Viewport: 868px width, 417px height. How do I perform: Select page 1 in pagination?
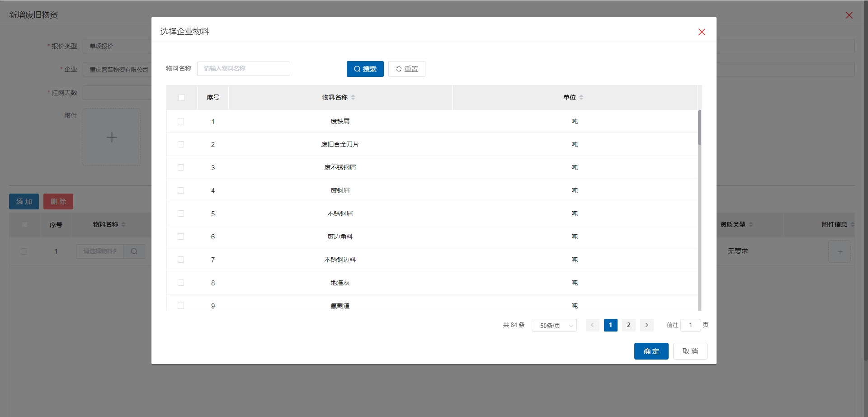pos(610,325)
